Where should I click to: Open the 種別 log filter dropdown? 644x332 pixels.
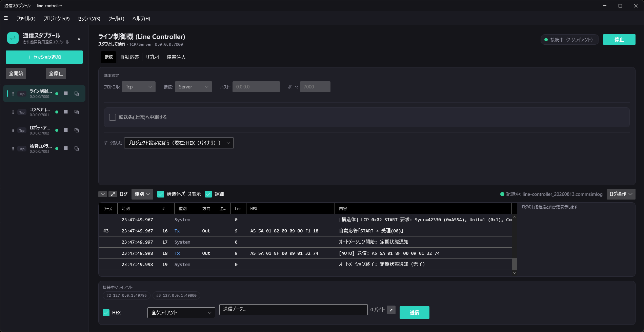click(142, 194)
